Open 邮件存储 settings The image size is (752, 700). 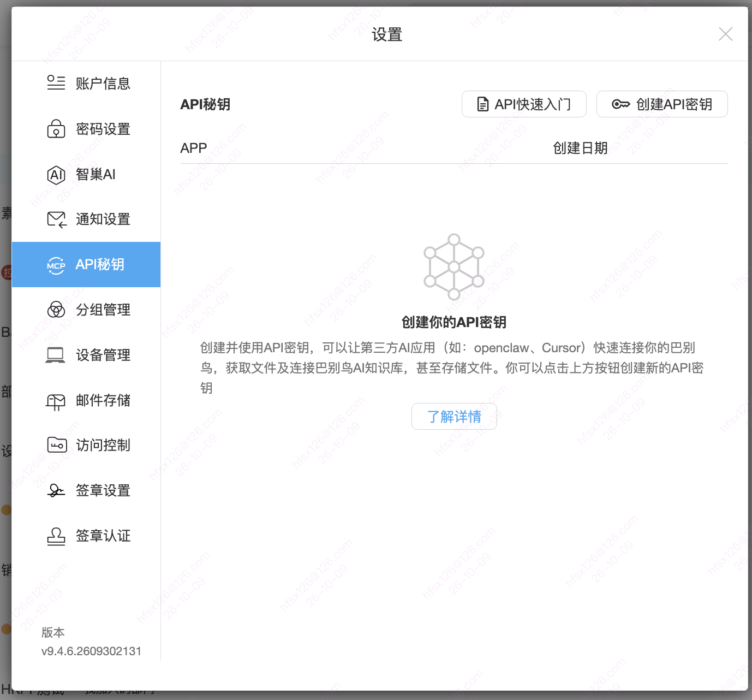click(86, 400)
